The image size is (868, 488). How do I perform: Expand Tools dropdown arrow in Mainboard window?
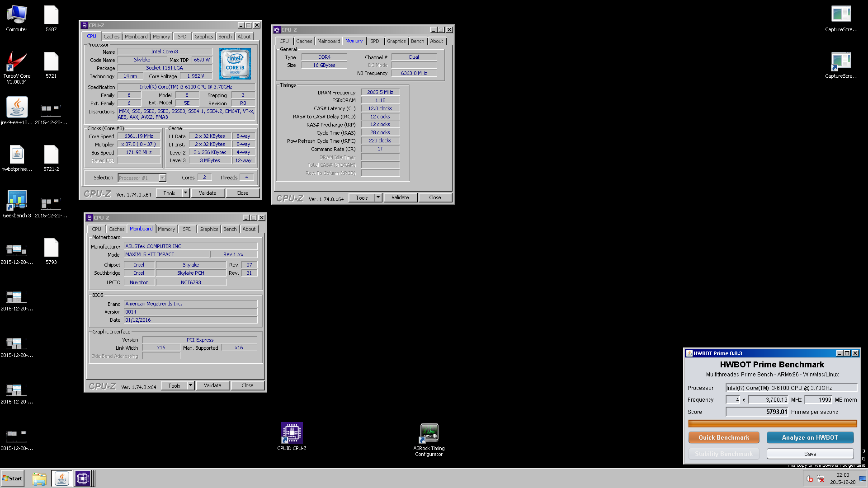click(x=190, y=385)
